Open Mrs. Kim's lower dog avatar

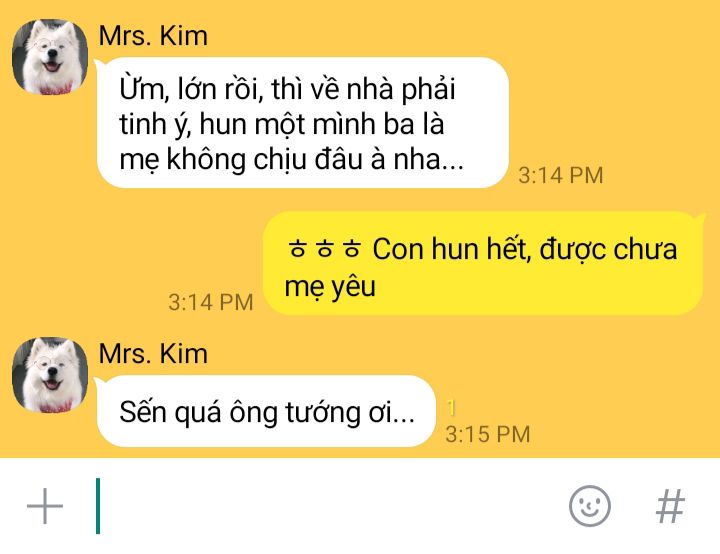(50, 375)
